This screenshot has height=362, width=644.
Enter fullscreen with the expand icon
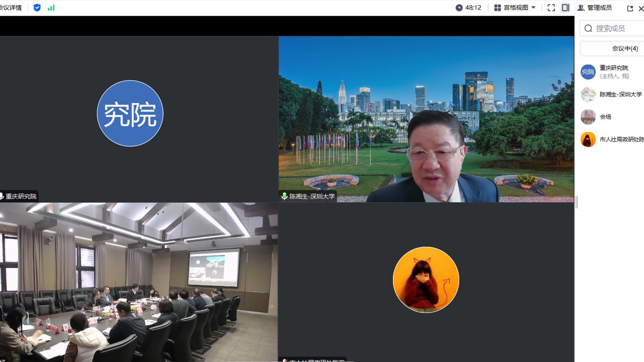coord(551,8)
